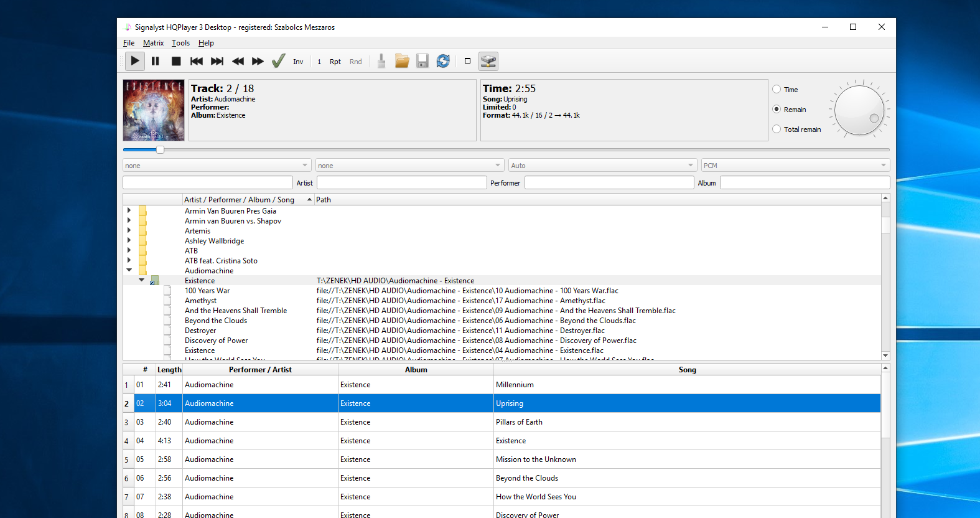
Task: Fast forward the current song
Action: (258, 61)
